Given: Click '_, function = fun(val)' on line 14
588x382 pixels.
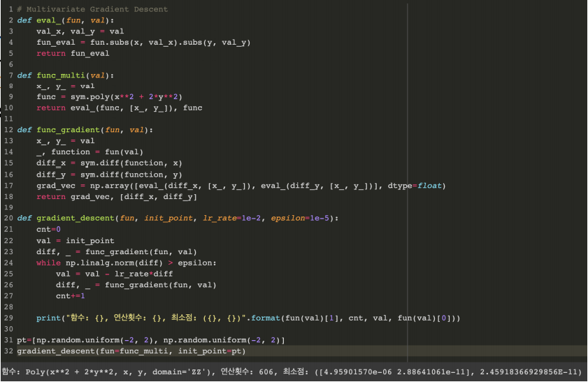Looking at the screenshot, I should [x=90, y=152].
